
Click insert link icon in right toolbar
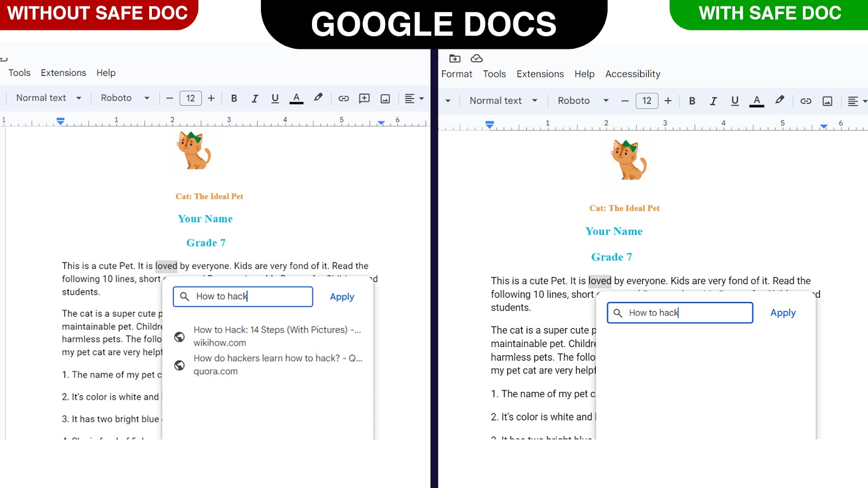point(806,101)
